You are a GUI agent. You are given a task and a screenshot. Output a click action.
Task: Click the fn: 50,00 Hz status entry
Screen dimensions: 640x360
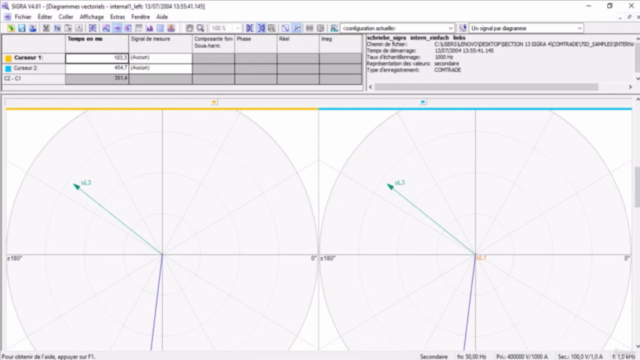pyautogui.click(x=471, y=356)
